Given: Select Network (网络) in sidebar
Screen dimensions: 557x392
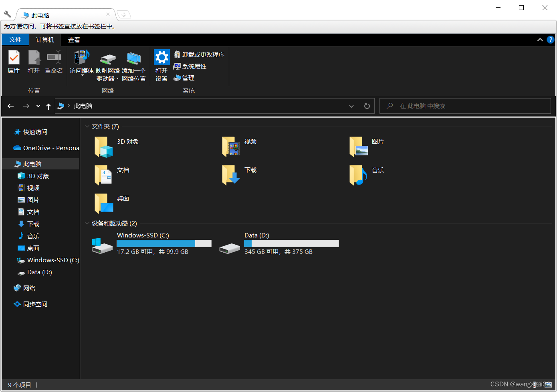Looking at the screenshot, I should pos(25,288).
